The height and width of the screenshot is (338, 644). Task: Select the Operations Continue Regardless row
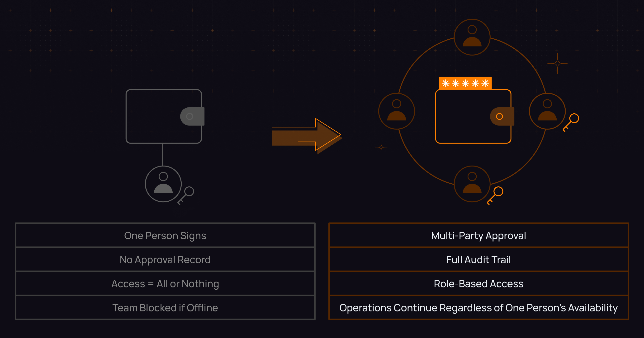478,308
